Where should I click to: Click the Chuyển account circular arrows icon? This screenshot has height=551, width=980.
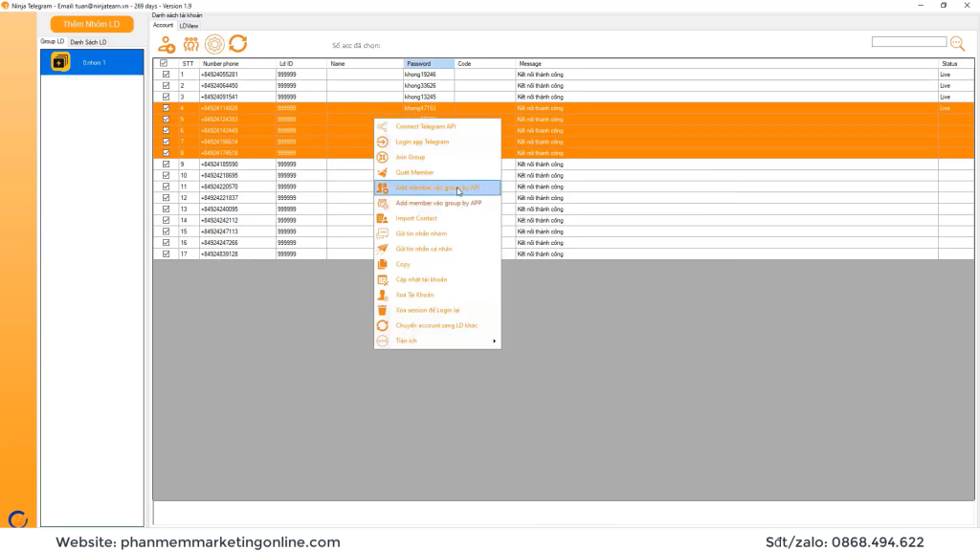[383, 325]
